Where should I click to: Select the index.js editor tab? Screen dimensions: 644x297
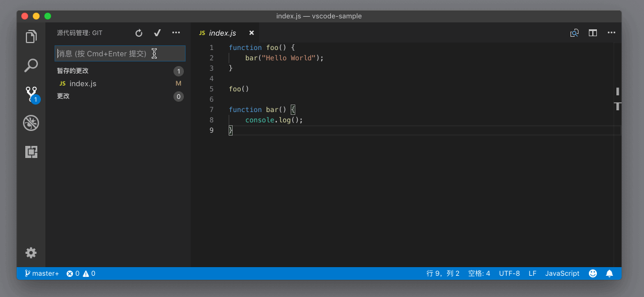222,33
